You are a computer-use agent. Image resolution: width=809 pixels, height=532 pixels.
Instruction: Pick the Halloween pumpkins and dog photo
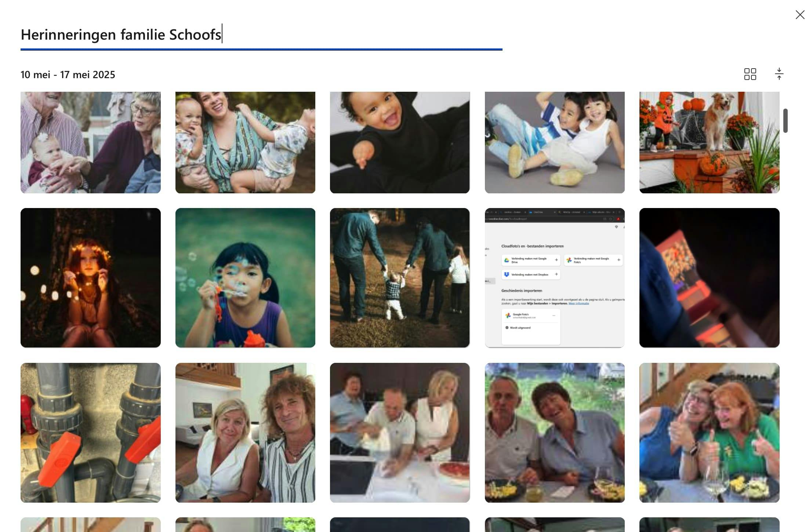[x=709, y=142]
